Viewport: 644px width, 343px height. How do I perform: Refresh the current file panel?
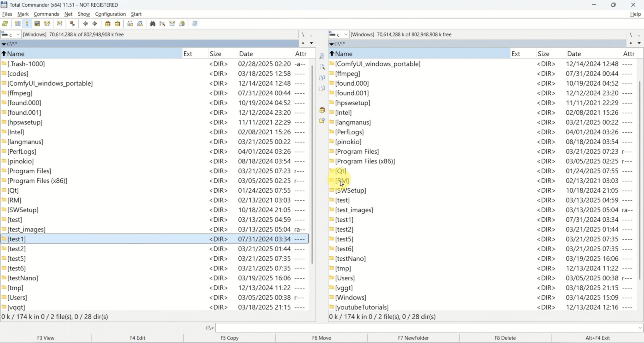pos(5,23)
